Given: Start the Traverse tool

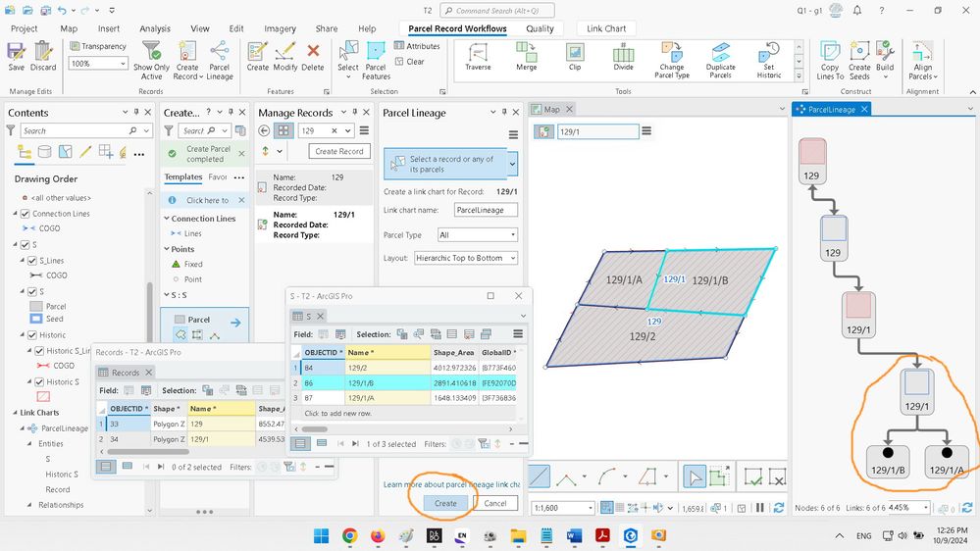Looking at the screenshot, I should pos(478,56).
